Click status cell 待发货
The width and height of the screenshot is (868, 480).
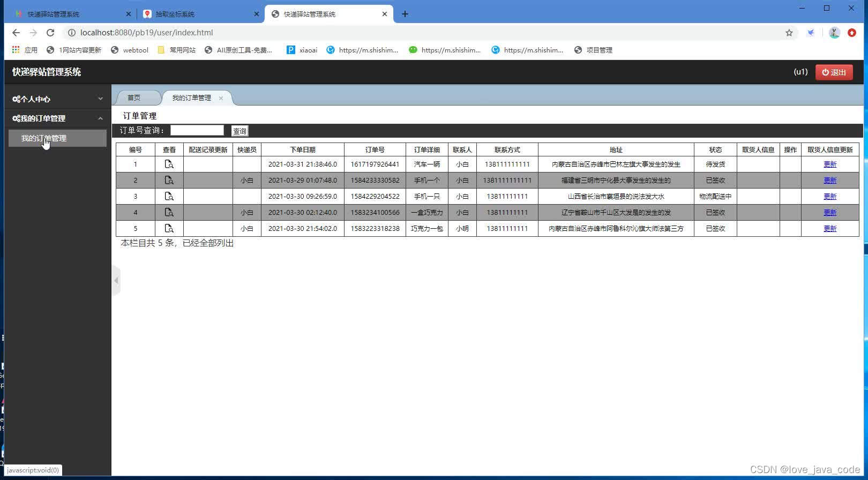[715, 164]
